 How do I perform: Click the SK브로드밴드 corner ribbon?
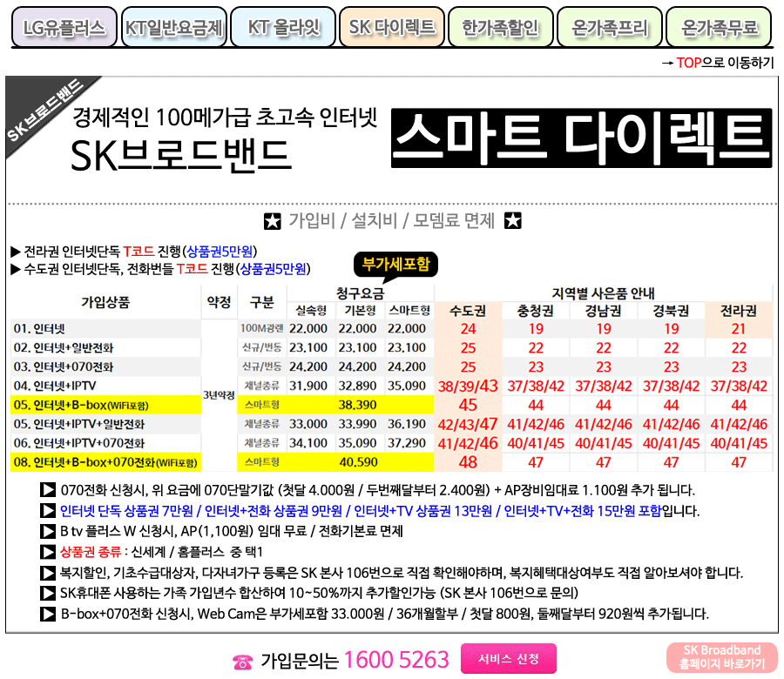click(44, 111)
